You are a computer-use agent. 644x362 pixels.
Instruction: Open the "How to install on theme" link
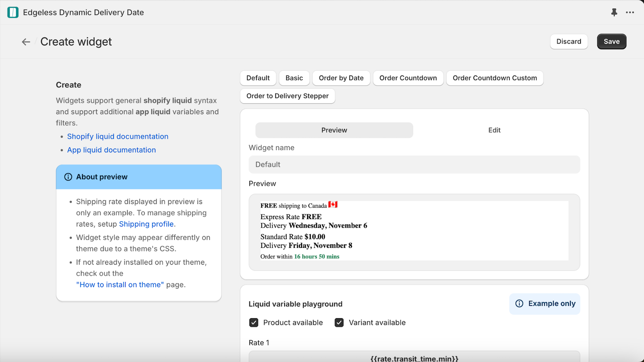tap(120, 285)
